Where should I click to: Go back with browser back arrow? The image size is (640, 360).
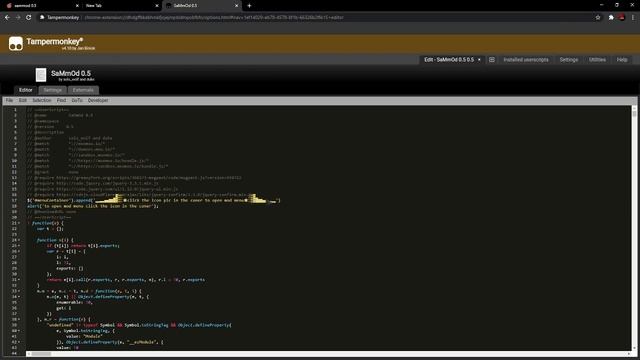[x=7, y=18]
